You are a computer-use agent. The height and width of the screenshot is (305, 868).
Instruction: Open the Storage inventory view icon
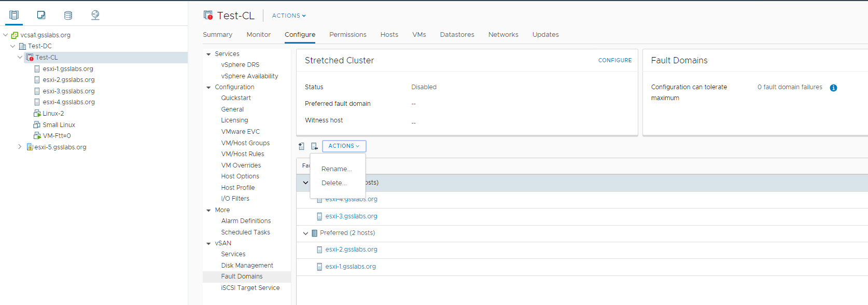(68, 15)
